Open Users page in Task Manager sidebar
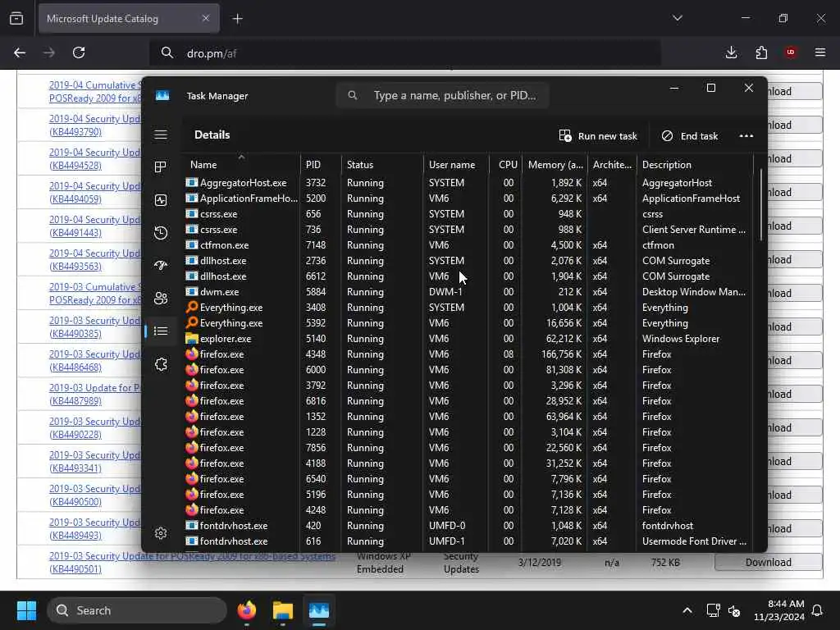840x630 pixels. click(161, 299)
